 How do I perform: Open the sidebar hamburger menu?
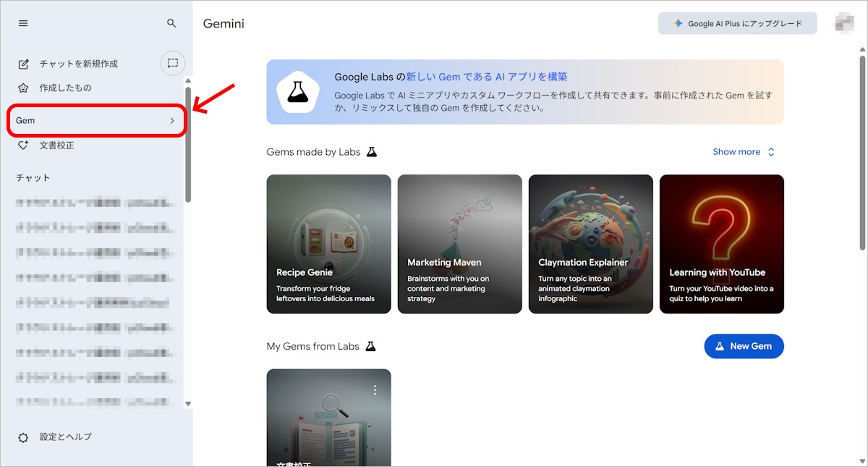tap(22, 22)
